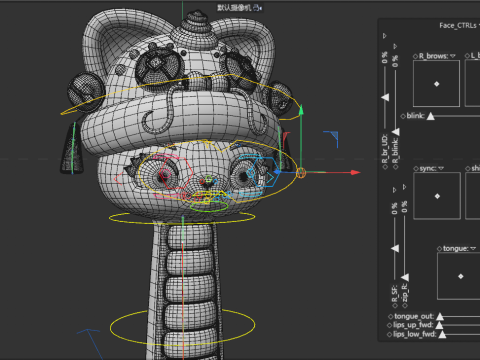Expand the triangle above R_blink slider
This screenshot has height=360, width=480.
(x=395, y=46)
